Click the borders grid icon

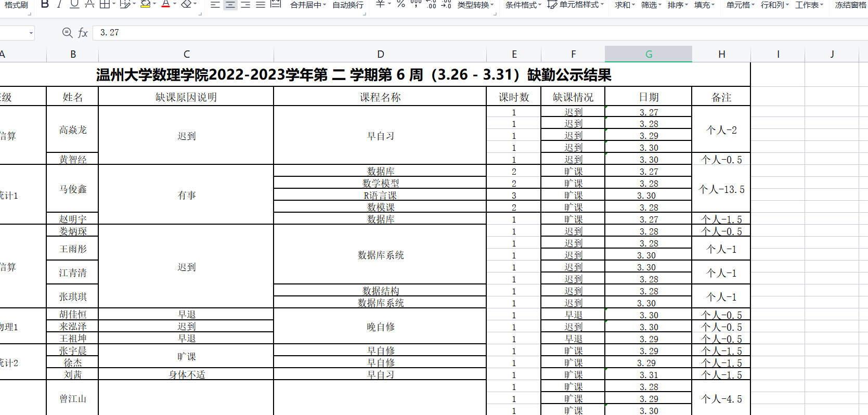[x=105, y=5]
